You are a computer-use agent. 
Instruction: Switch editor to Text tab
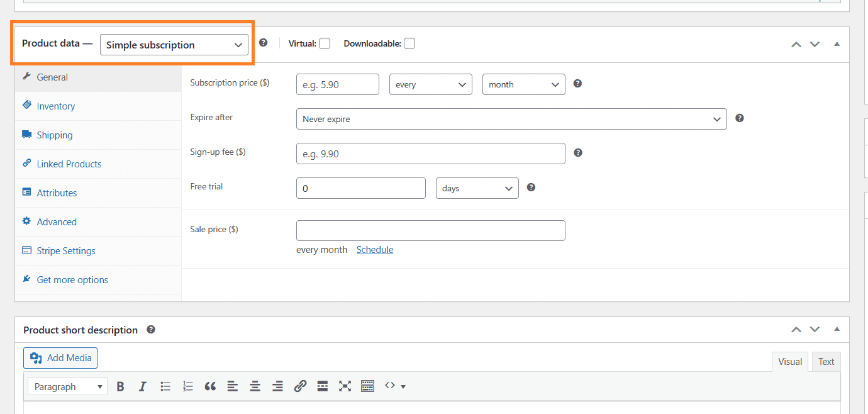(826, 362)
